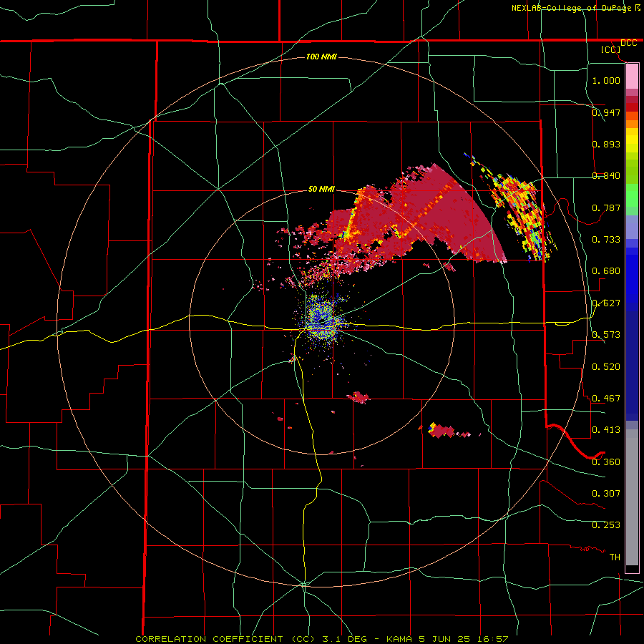The image size is (644, 644).
Task: Click the 50 NMI range ring label
Action: pos(321,189)
